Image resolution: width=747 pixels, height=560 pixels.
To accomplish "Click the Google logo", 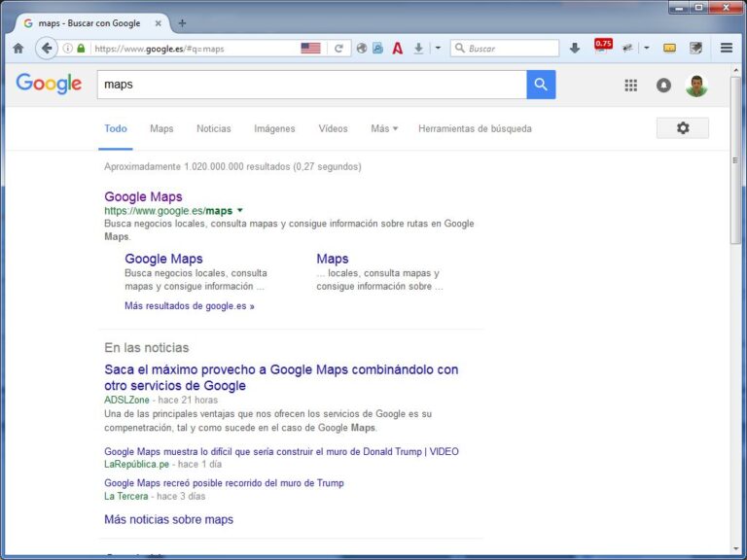I will tap(49, 84).
